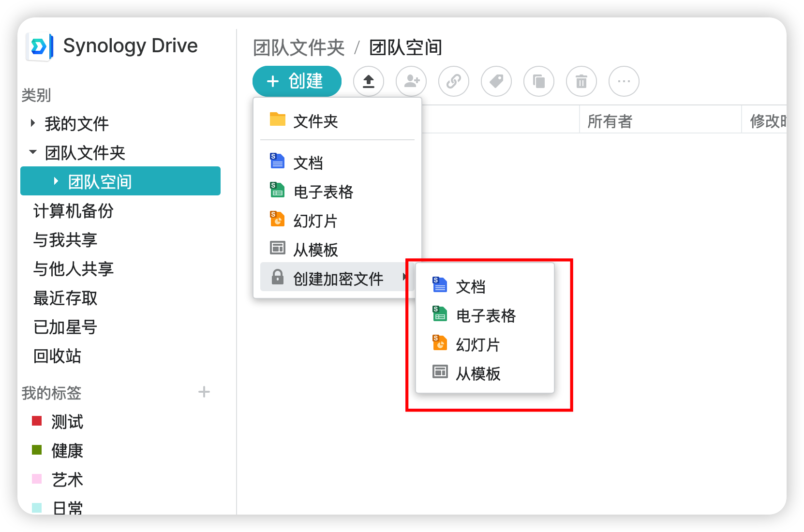Open 回收站 in the sidebar

[57, 356]
